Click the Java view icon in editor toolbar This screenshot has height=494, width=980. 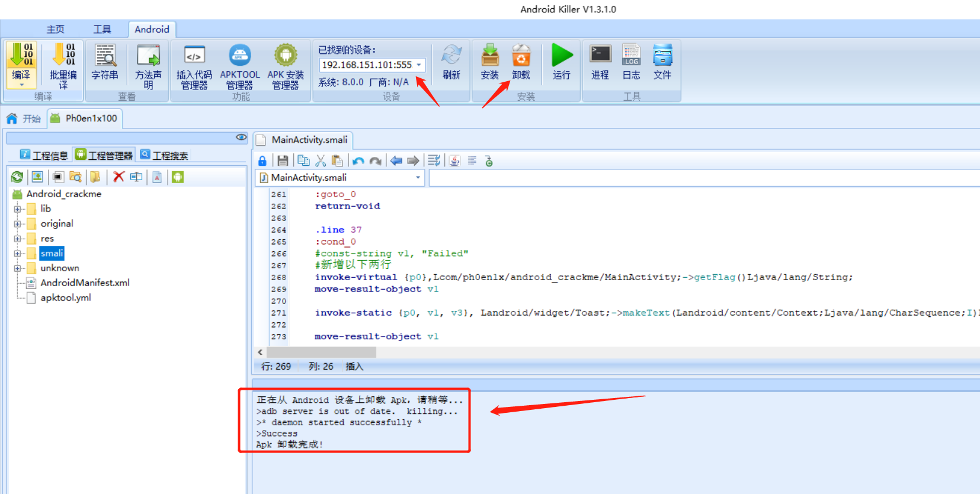pyautogui.click(x=454, y=161)
